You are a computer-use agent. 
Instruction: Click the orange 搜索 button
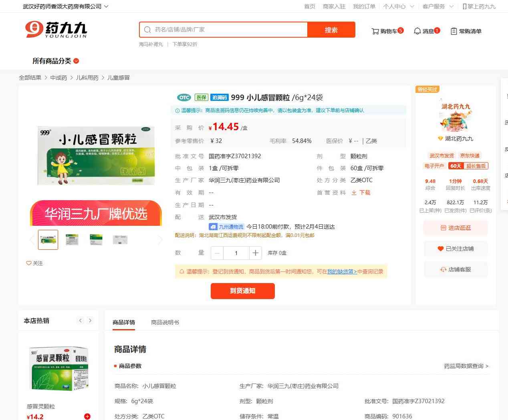[331, 30]
